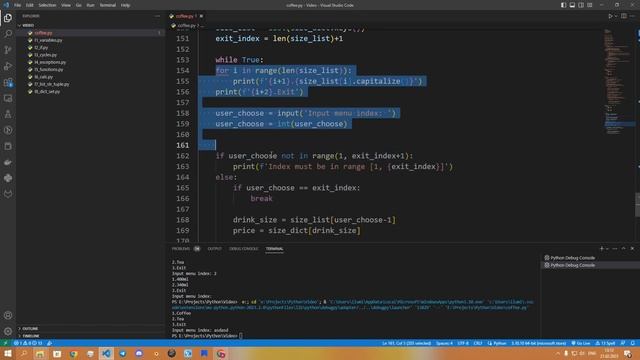The width and height of the screenshot is (640, 360).
Task: Open the Extensions view in activity bar
Action: pyautogui.click(x=8, y=82)
